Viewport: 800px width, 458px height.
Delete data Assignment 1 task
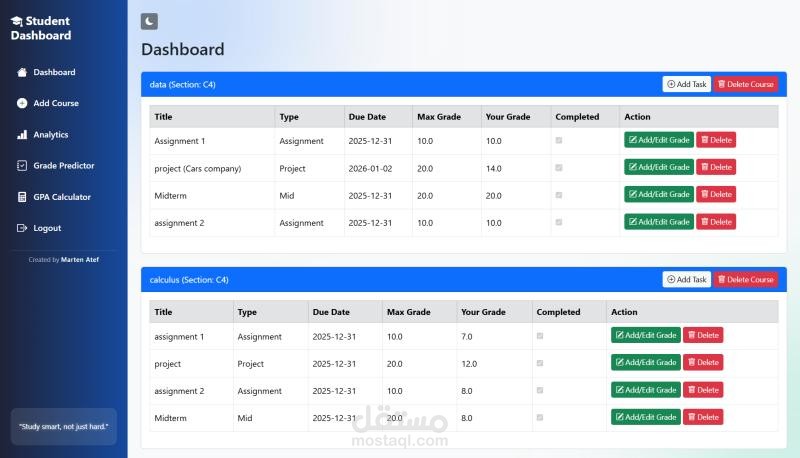(x=716, y=140)
